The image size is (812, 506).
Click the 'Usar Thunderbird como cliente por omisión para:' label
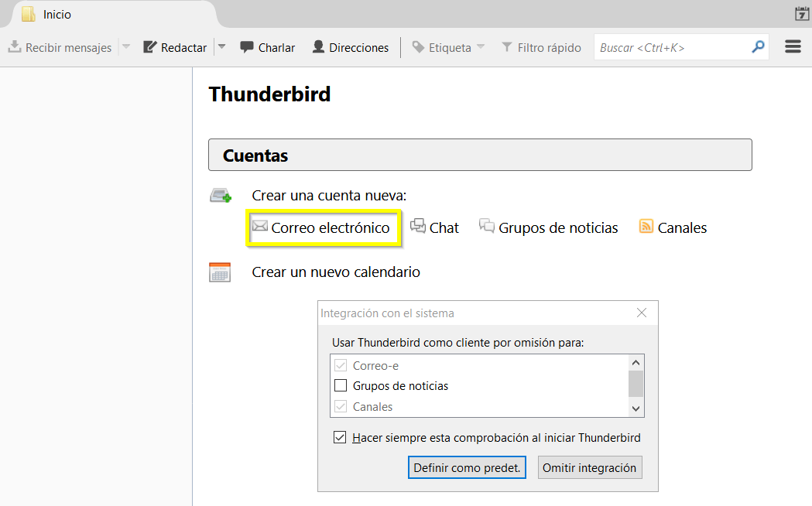pos(457,343)
